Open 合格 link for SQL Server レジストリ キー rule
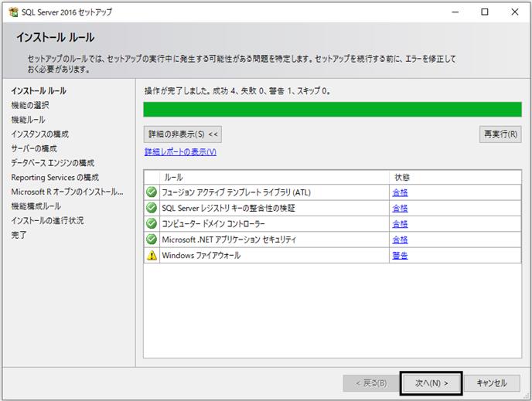The height and width of the screenshot is (401, 532). [400, 208]
